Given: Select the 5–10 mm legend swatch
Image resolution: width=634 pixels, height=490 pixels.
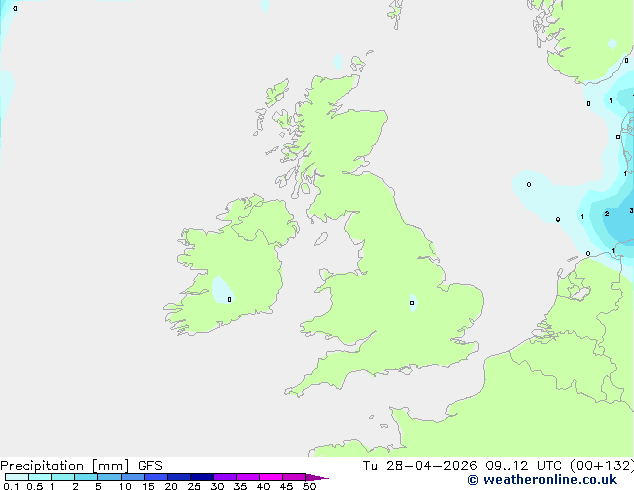Looking at the screenshot, I should 109,477.
